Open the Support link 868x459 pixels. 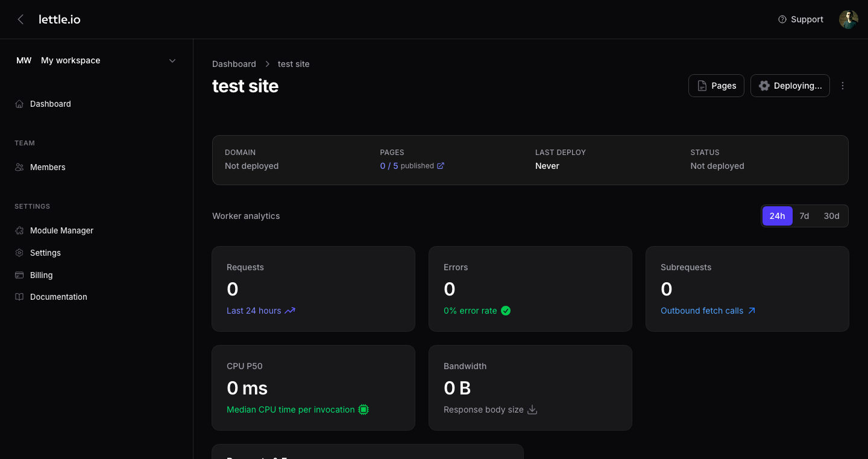point(800,19)
